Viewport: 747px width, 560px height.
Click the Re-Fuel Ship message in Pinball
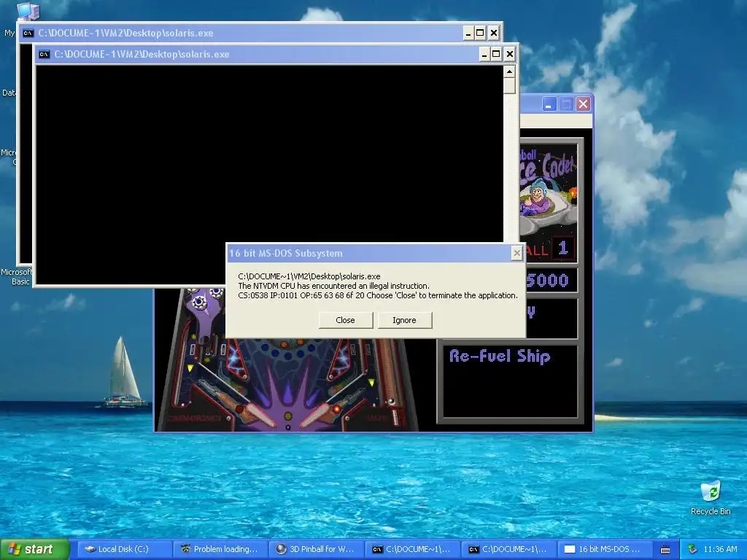click(500, 356)
